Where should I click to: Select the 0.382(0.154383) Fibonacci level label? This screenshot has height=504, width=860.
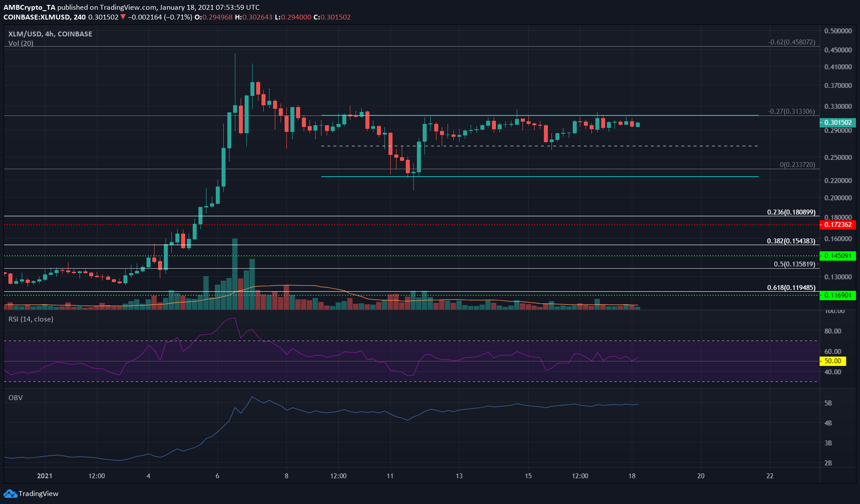coord(791,241)
